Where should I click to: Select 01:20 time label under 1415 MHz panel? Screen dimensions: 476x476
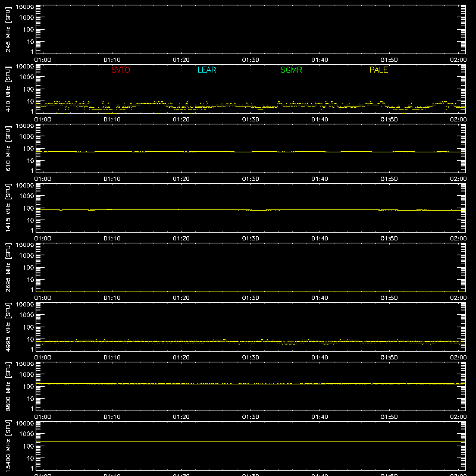181,239
